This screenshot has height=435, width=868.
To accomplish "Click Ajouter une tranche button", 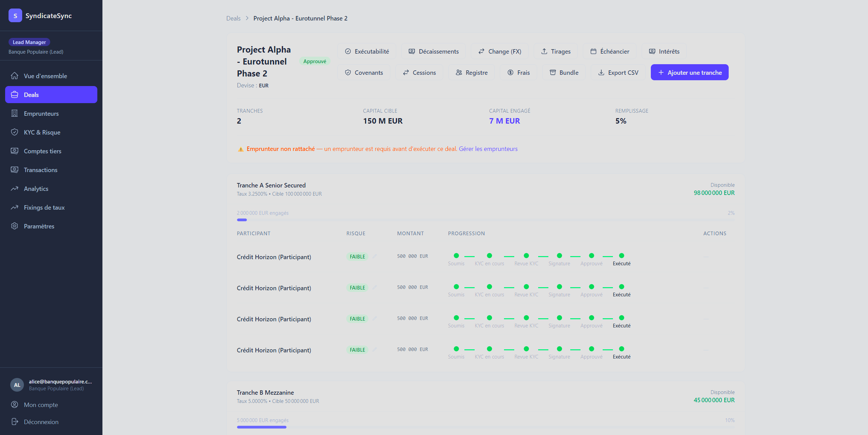I will pos(689,72).
